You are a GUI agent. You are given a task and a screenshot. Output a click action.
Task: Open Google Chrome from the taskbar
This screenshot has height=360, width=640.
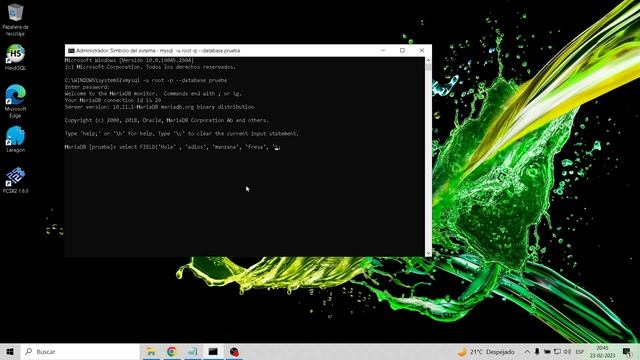click(x=172, y=351)
